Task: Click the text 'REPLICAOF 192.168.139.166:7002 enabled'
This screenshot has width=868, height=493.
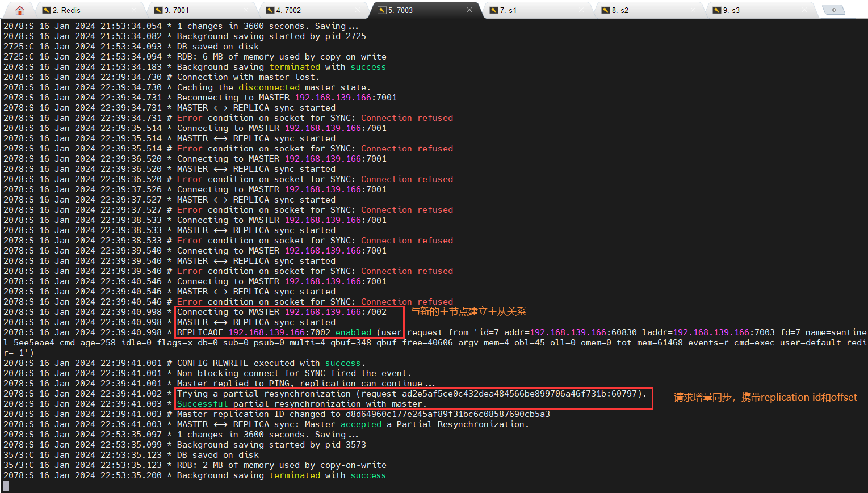Action: coord(274,332)
